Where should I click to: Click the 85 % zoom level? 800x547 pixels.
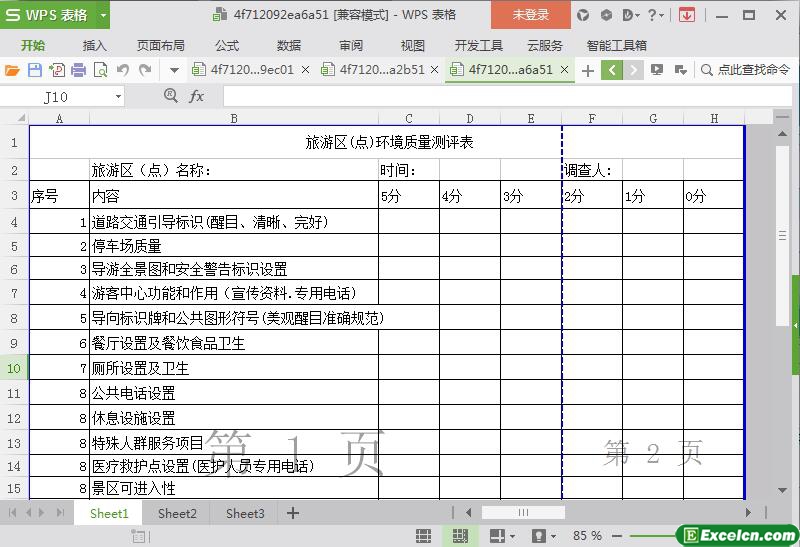(587, 536)
